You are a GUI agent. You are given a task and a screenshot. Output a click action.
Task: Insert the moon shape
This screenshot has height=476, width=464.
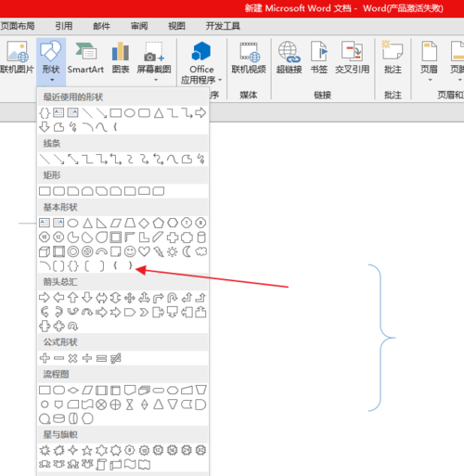(187, 251)
